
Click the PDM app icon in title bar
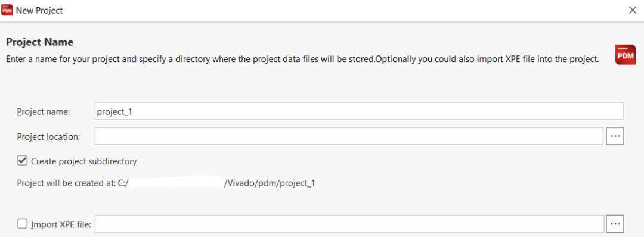pos(7,10)
